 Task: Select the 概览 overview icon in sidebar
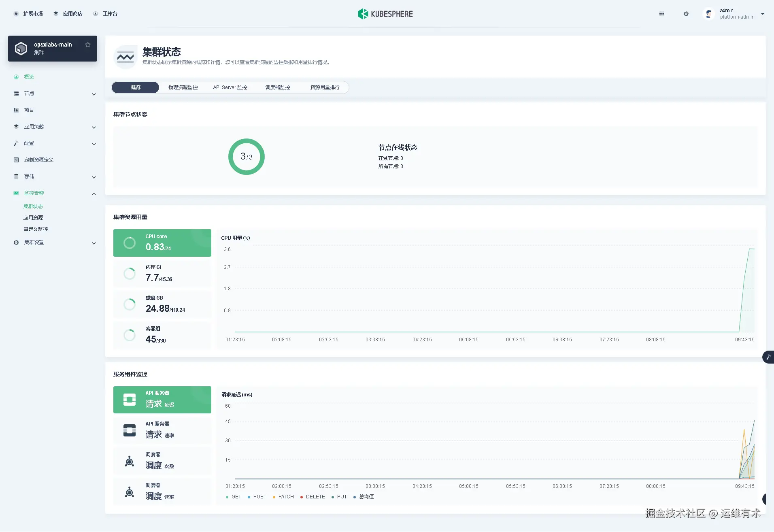click(16, 77)
